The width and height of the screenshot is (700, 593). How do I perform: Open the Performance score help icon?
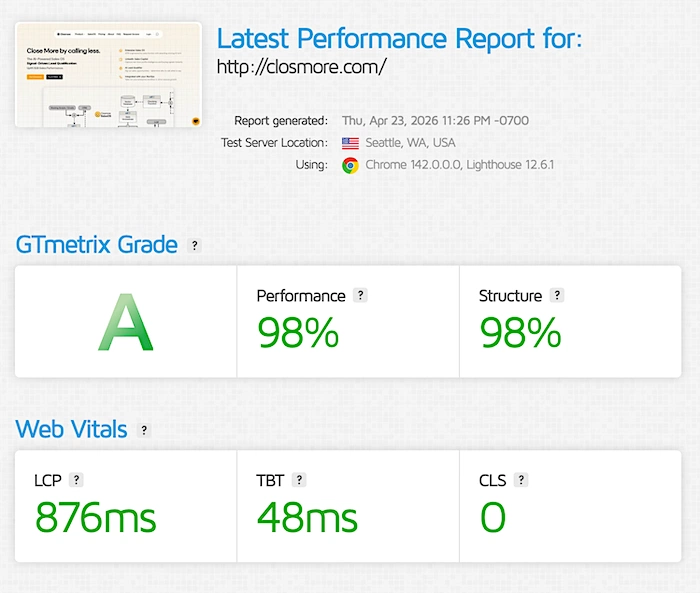coord(360,295)
